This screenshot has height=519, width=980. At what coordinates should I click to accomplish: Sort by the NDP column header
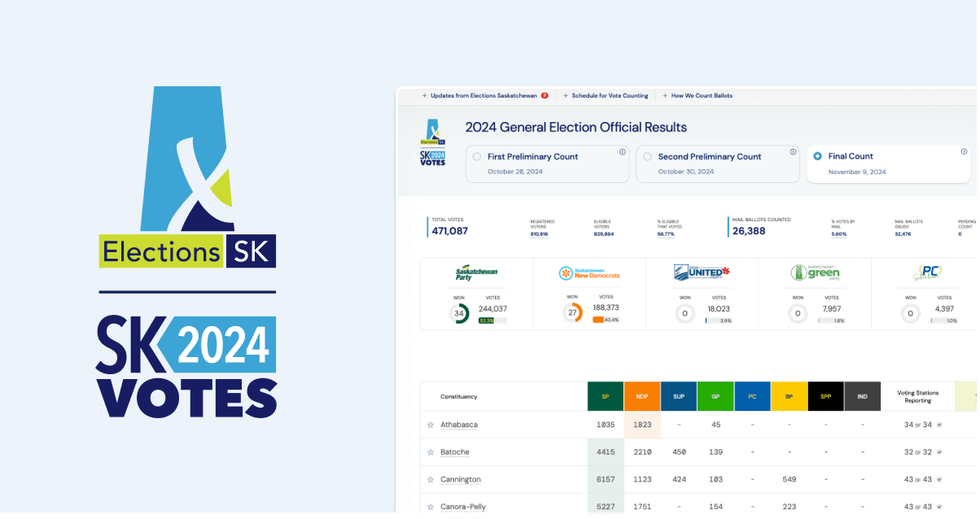click(642, 396)
